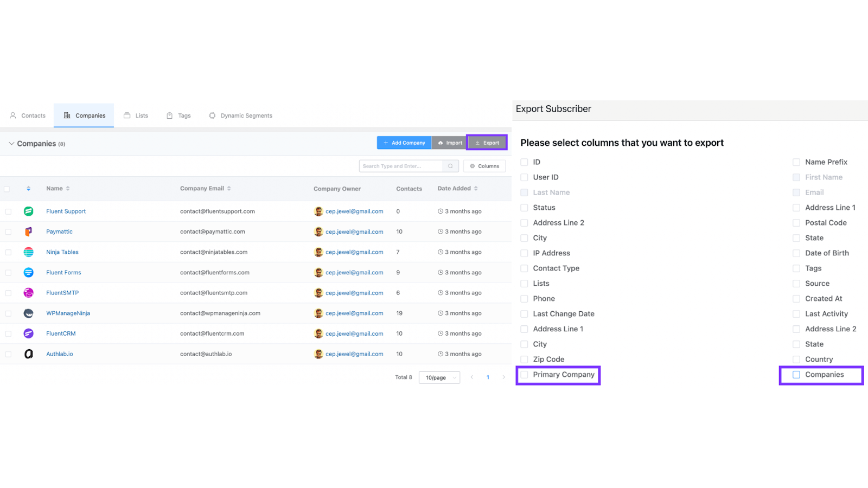
Task: Tick the Zip Code export checkbox
Action: click(524, 359)
